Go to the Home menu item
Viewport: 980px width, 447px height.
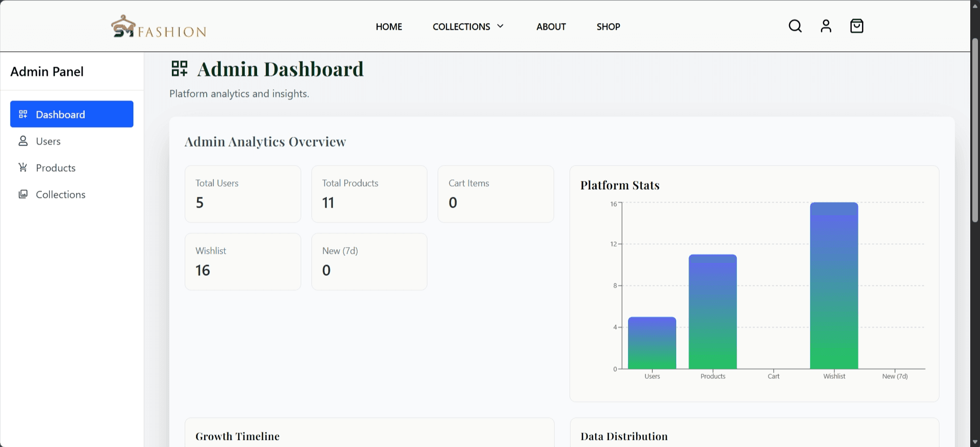coord(389,27)
